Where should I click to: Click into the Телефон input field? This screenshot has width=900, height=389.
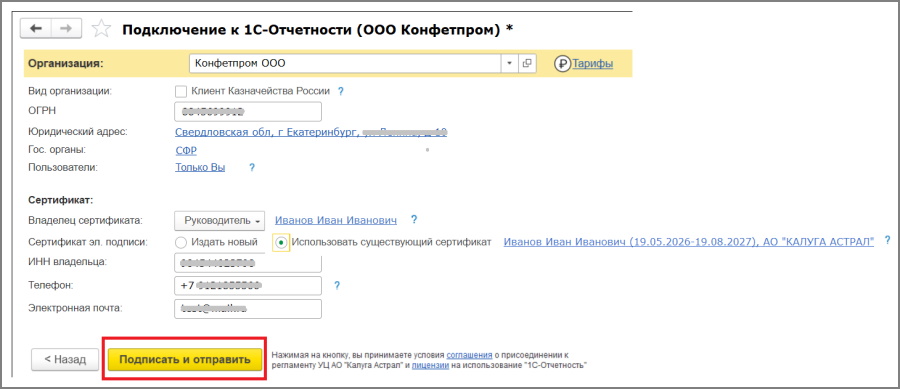(248, 286)
